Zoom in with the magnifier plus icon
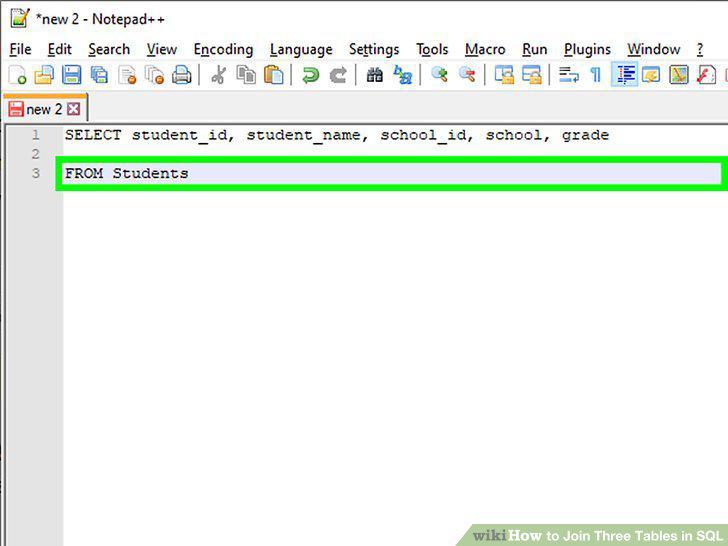Screen dimensions: 728x546 coord(439,75)
